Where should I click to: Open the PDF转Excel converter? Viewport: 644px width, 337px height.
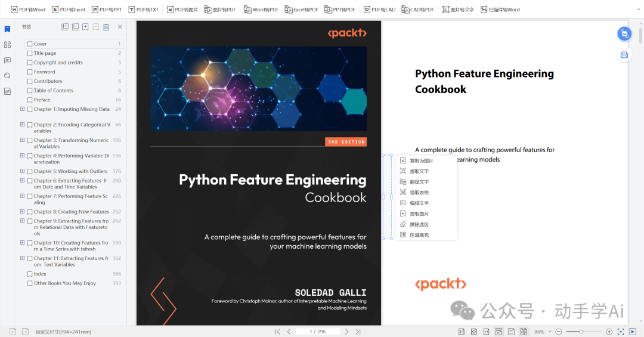pos(68,10)
